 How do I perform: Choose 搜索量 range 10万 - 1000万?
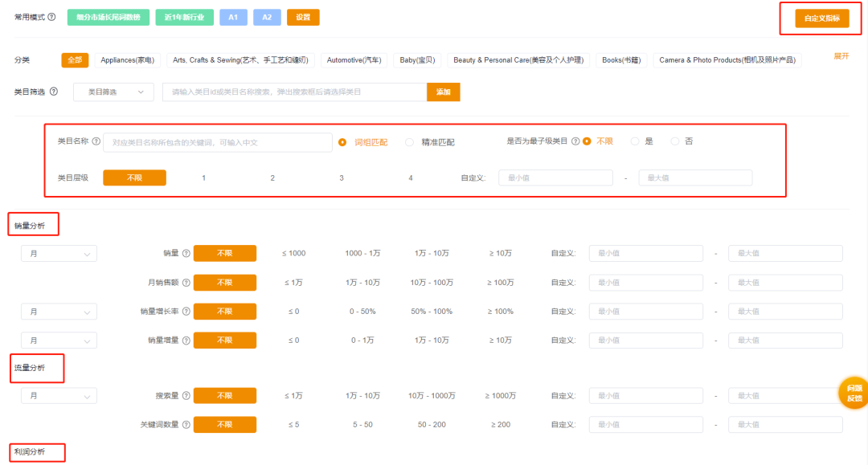(432, 396)
